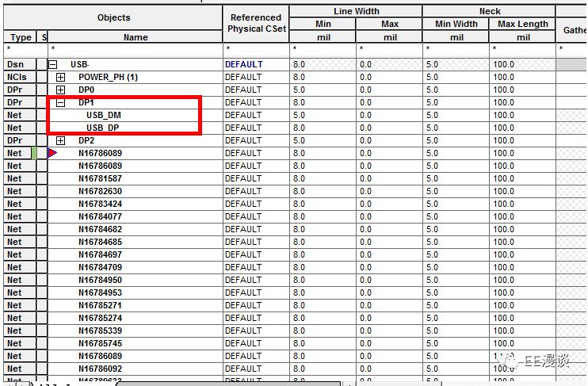Select net N16785339
588x386 pixels.
coord(100,331)
